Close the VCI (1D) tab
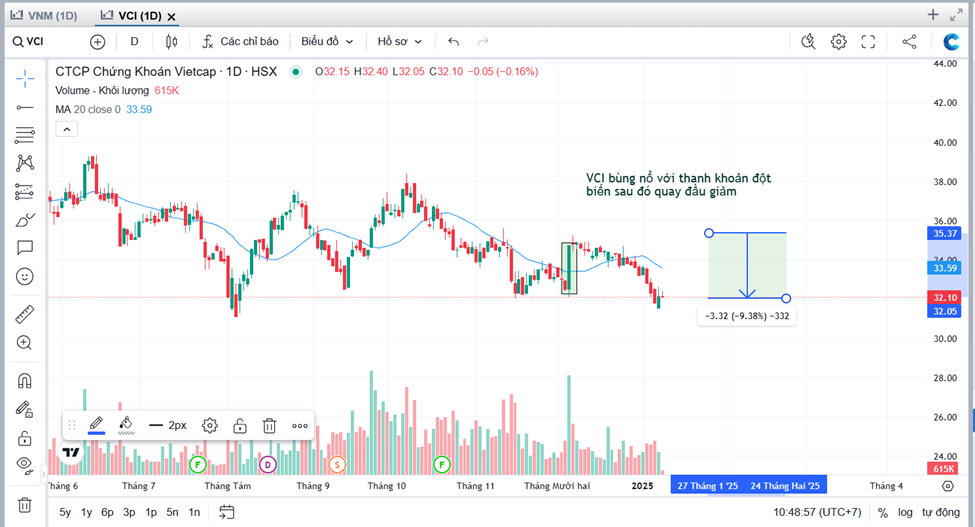This screenshot has height=527, width=975. pyautogui.click(x=172, y=17)
